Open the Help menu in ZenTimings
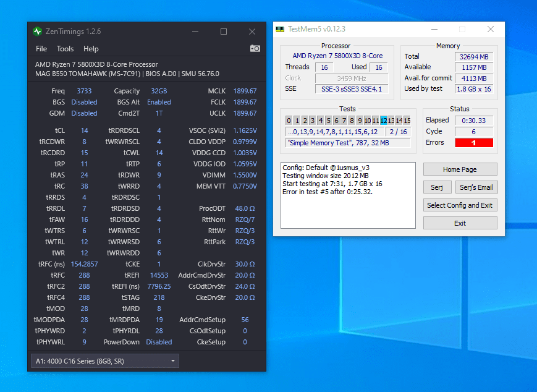 (x=91, y=49)
